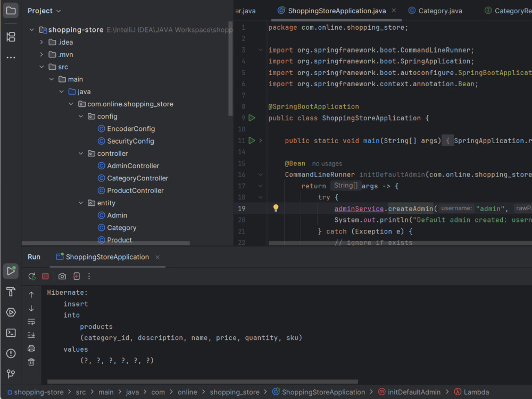Viewport: 532px width, 399px height.
Task: Clear all console output with trash icon
Action: pyautogui.click(x=31, y=362)
